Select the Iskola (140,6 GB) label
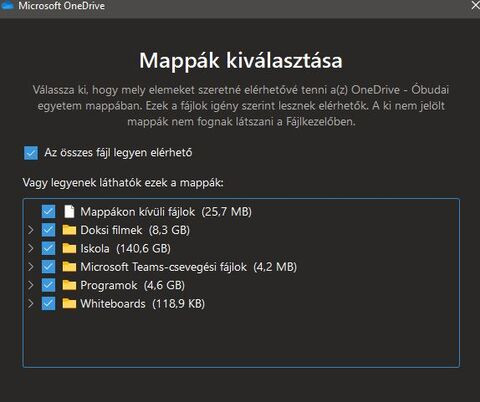 pyautogui.click(x=126, y=249)
